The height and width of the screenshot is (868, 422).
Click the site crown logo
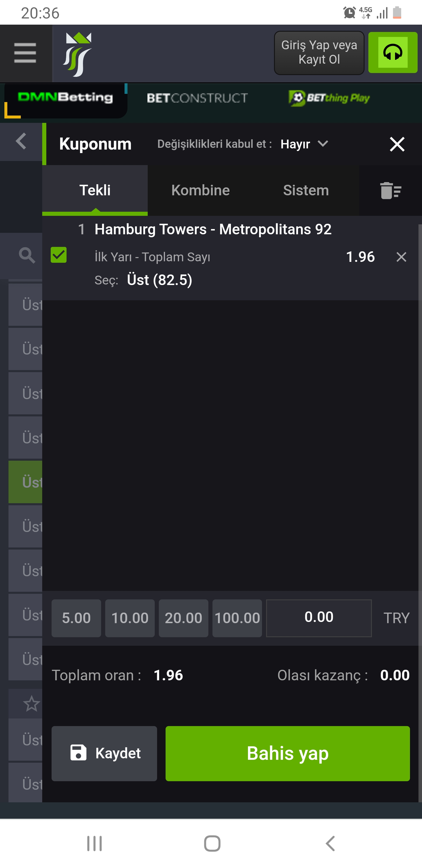77,54
